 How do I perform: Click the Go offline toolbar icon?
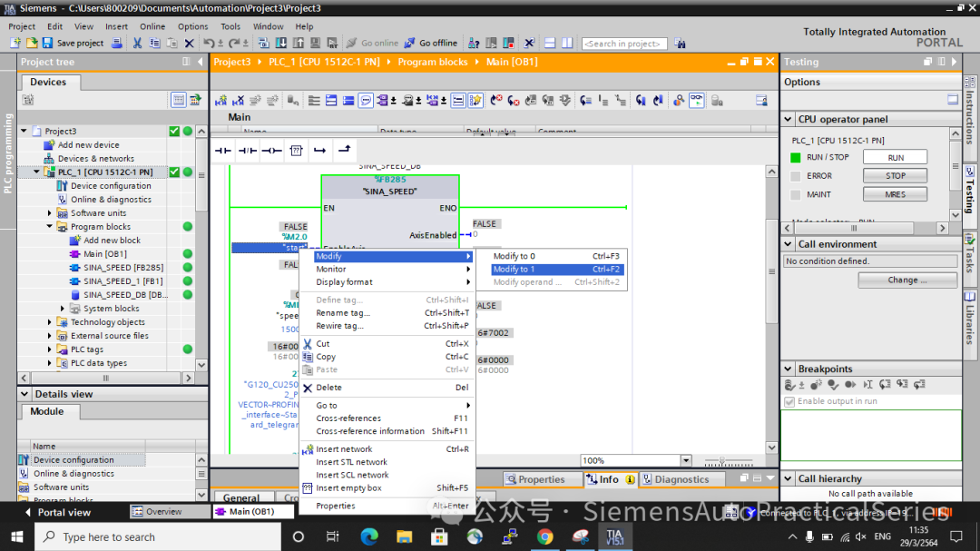pyautogui.click(x=409, y=43)
